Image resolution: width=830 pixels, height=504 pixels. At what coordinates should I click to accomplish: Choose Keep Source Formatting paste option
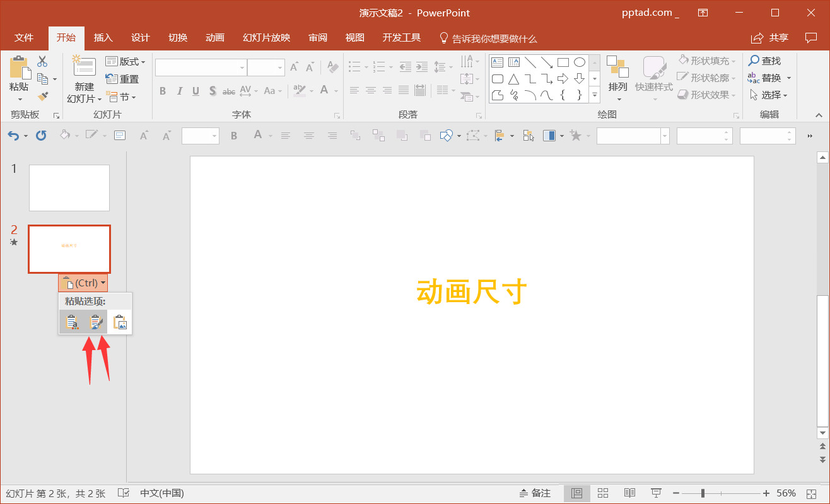click(95, 322)
